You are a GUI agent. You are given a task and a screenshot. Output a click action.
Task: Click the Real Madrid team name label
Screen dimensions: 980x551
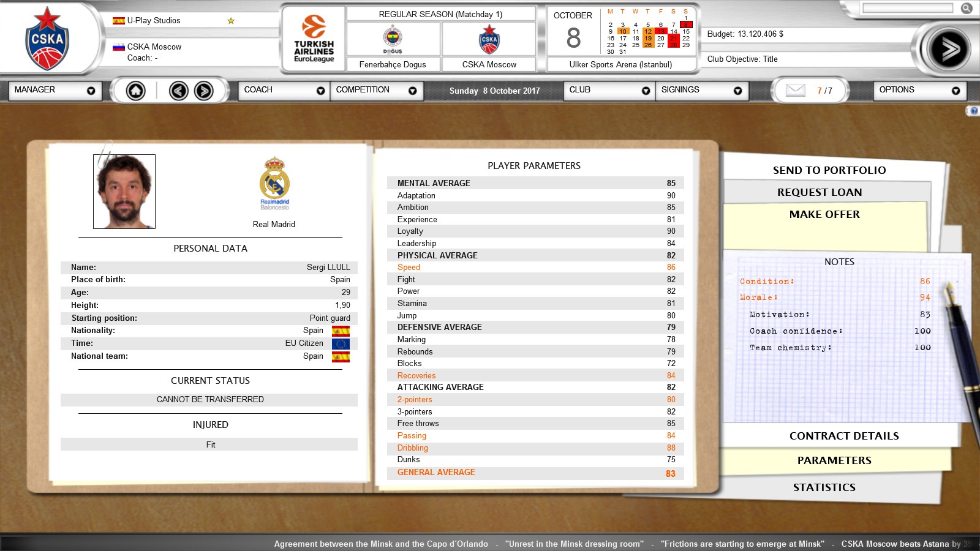(x=274, y=225)
